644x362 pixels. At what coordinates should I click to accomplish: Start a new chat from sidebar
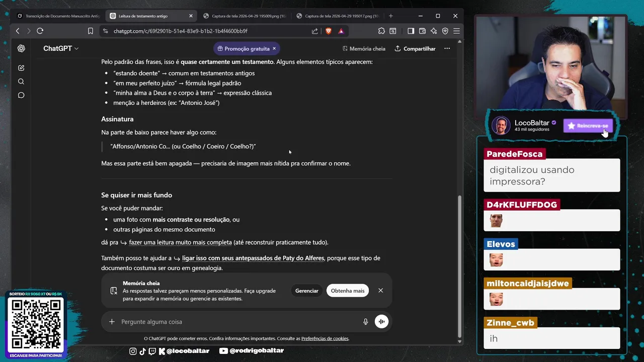tap(21, 68)
